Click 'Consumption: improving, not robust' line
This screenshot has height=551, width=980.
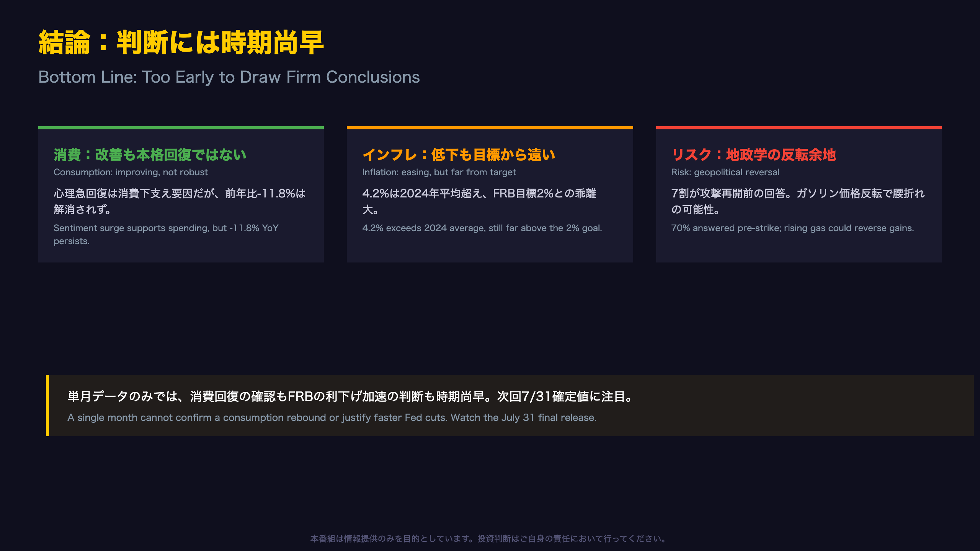pos(131,172)
